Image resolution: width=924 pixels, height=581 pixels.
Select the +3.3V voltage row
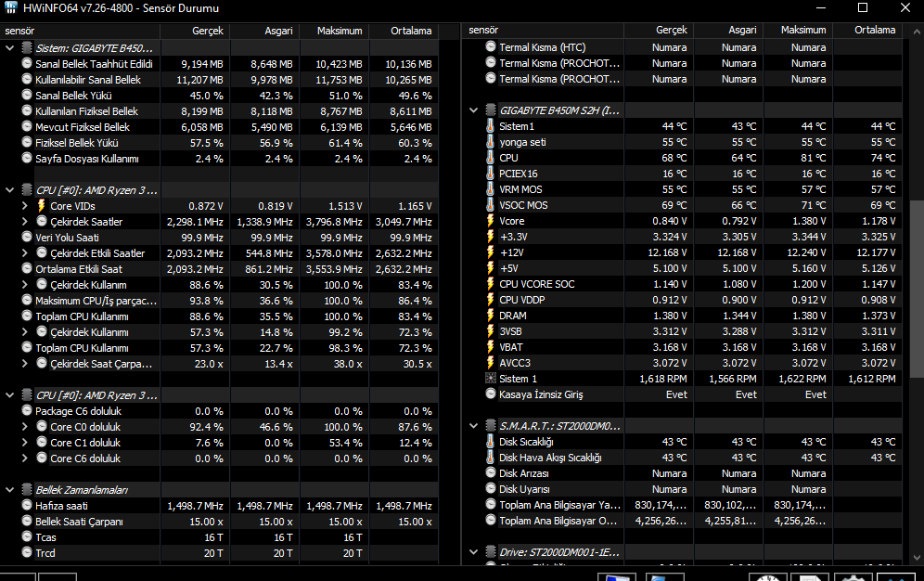pyautogui.click(x=683, y=237)
